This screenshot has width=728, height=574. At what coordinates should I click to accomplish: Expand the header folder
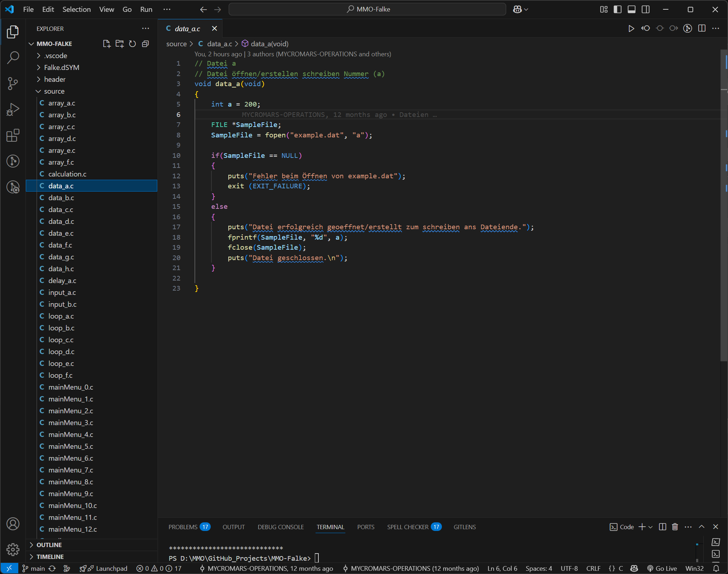[55, 79]
